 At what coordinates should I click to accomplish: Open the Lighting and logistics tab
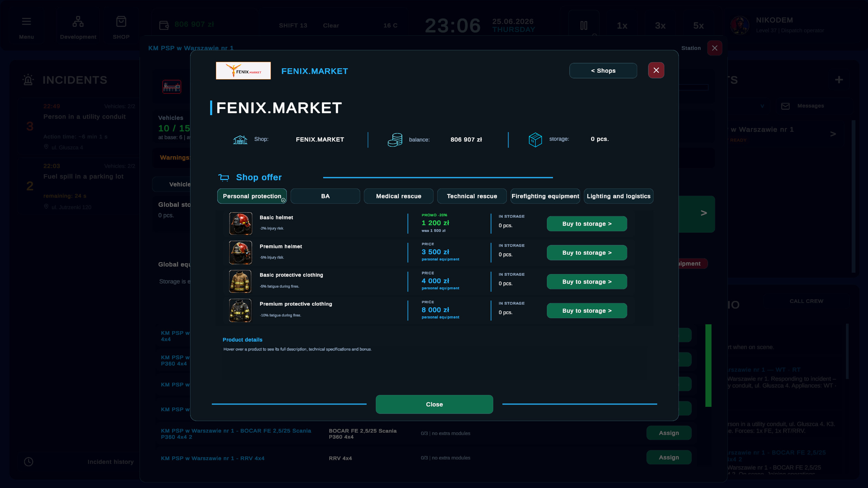(618, 196)
